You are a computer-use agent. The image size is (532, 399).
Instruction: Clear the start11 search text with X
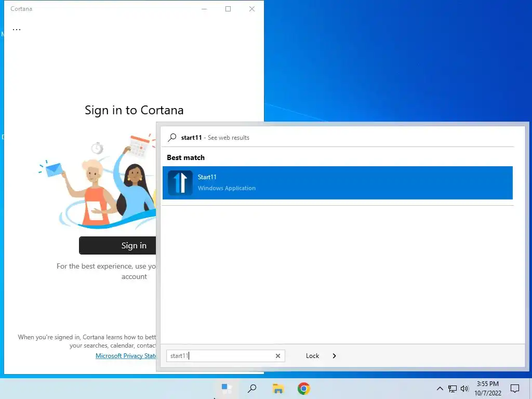(278, 356)
